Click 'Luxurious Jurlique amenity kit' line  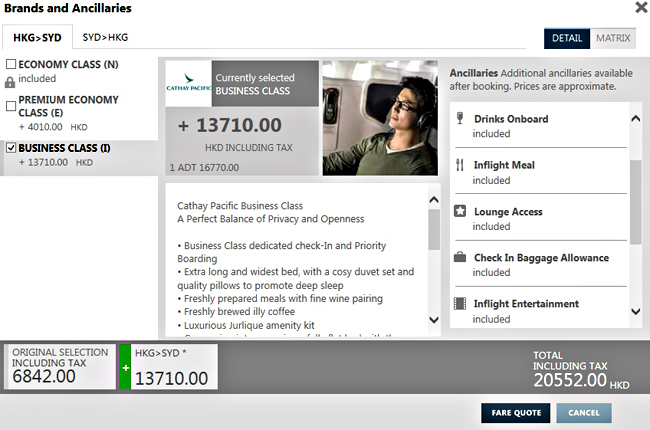[246, 325]
